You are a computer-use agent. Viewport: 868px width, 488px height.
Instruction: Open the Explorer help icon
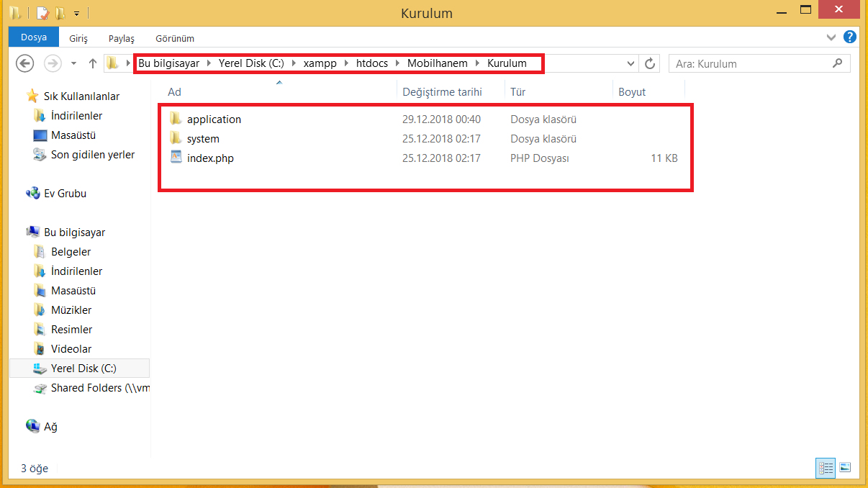850,37
